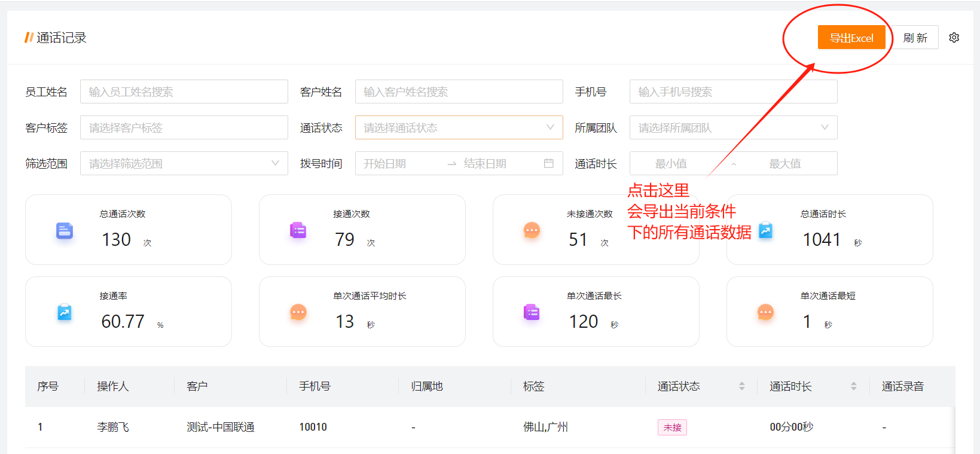
Task: Open the 通话状态 dropdown
Action: coord(459,127)
